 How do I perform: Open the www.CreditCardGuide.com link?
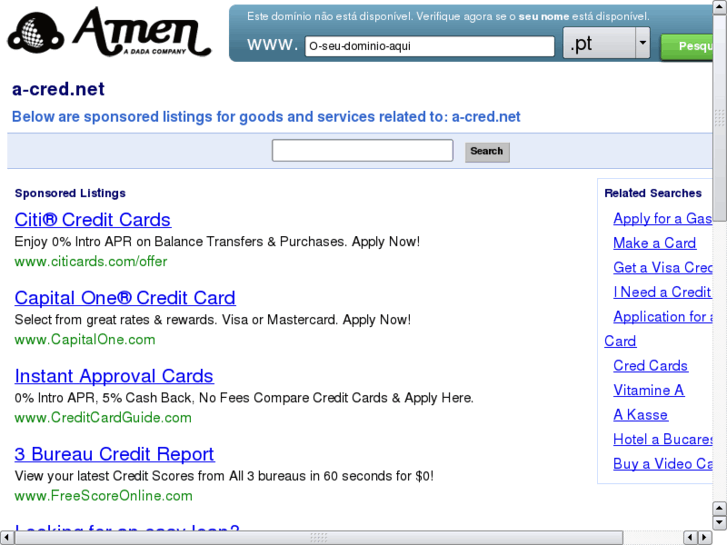click(103, 417)
